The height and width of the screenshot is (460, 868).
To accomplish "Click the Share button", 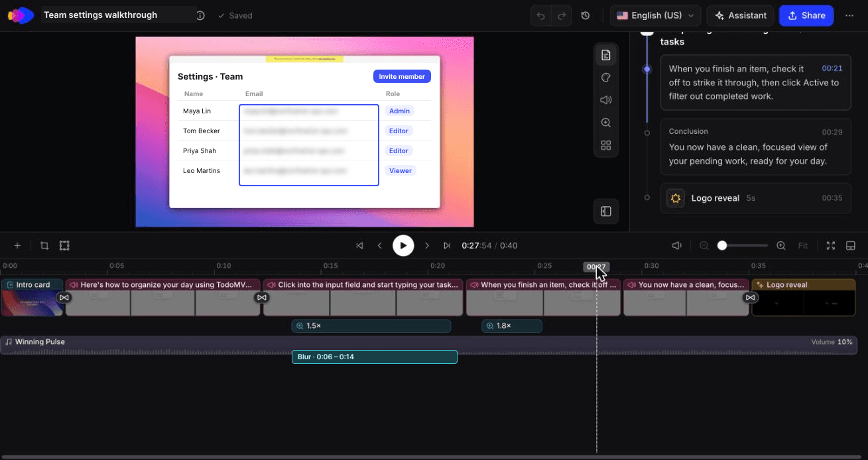I will (806, 15).
